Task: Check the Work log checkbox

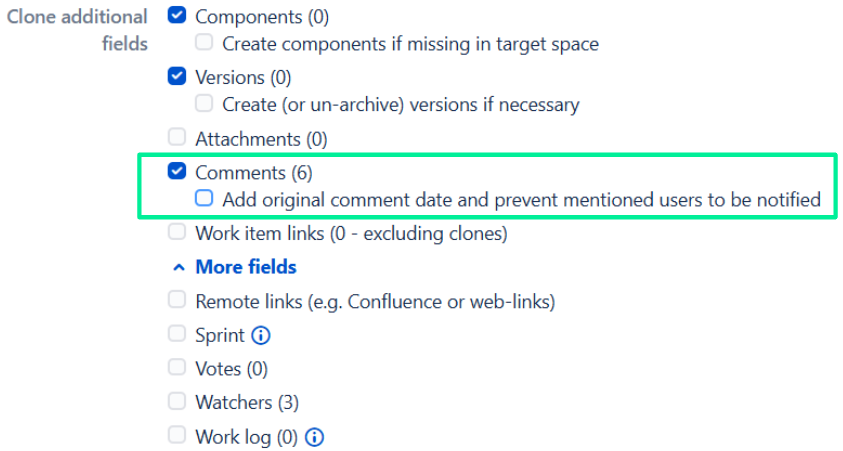Action: coord(177,436)
